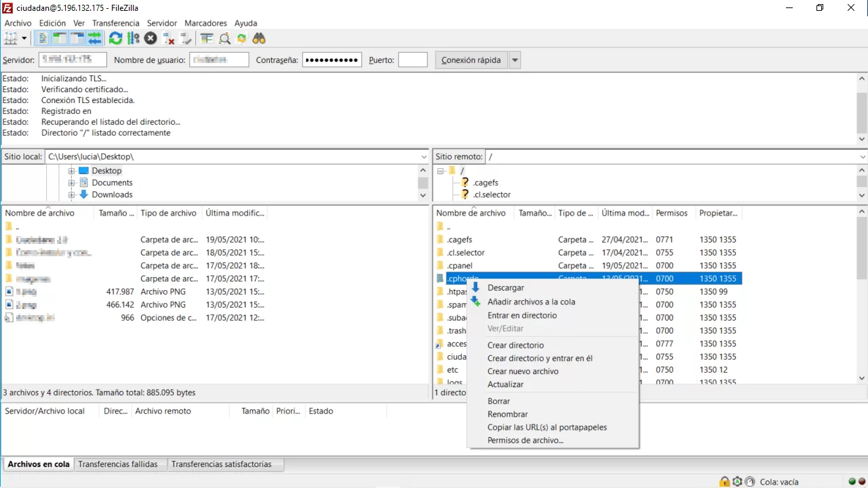This screenshot has height=488, width=868.
Task: Open the quick connect history dropdown
Action: [x=515, y=60]
